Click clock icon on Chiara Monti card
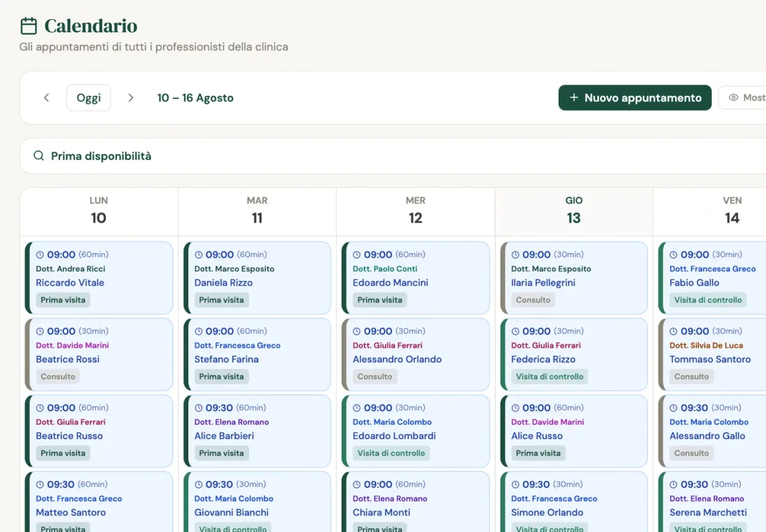Image resolution: width=766 pixels, height=532 pixels. click(x=357, y=484)
